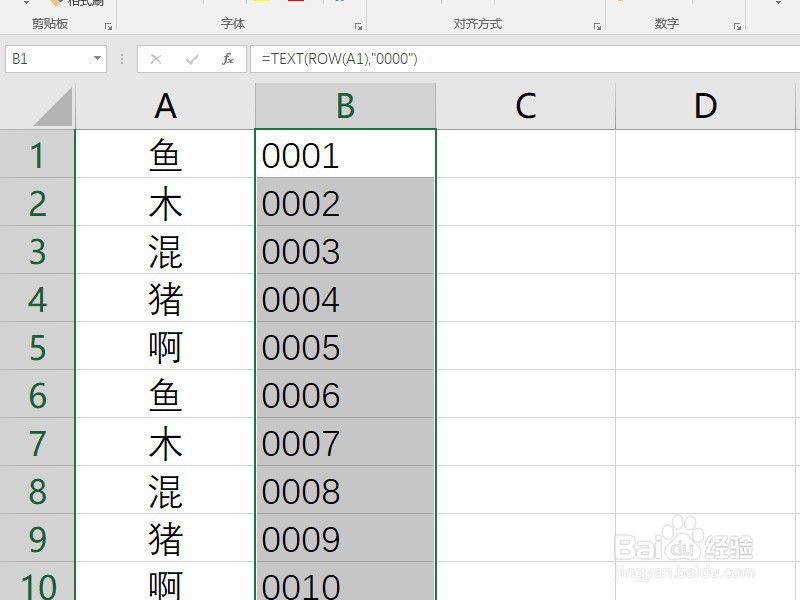This screenshot has width=800, height=600.
Task: Click the confirm checkmark formula button
Action: tap(192, 59)
